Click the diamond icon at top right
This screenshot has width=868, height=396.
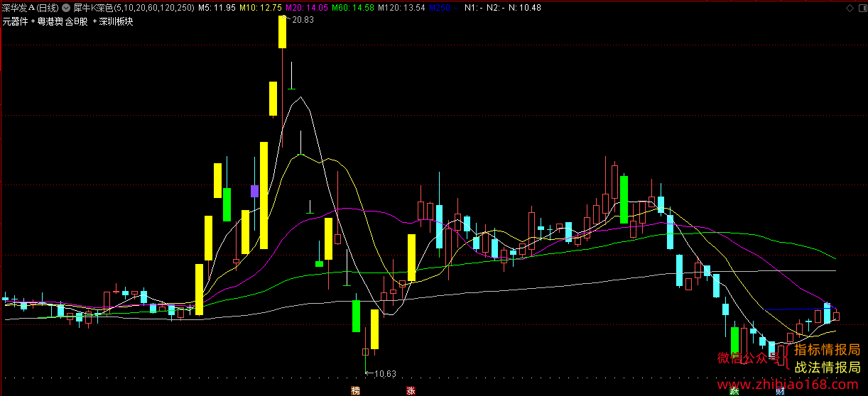click(x=848, y=7)
